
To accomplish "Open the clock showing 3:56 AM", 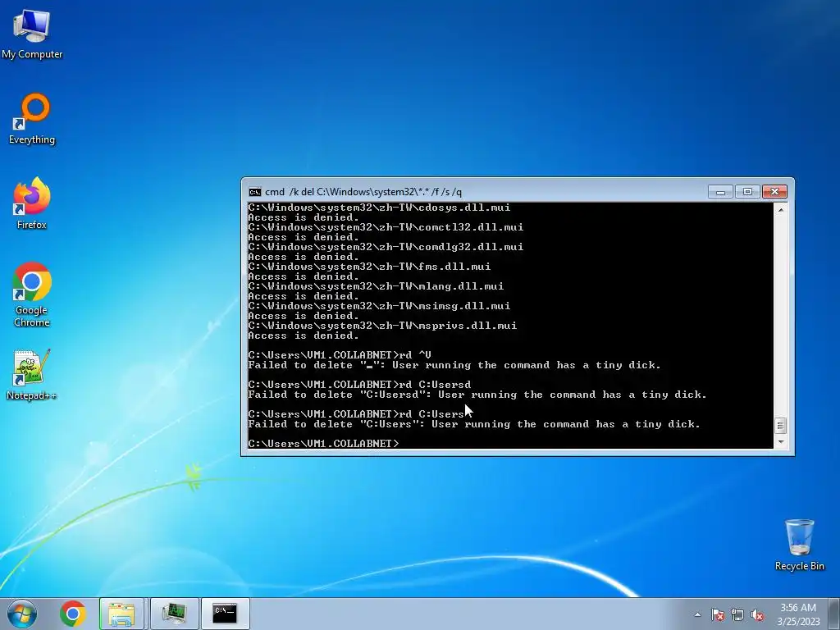I will coord(798,614).
